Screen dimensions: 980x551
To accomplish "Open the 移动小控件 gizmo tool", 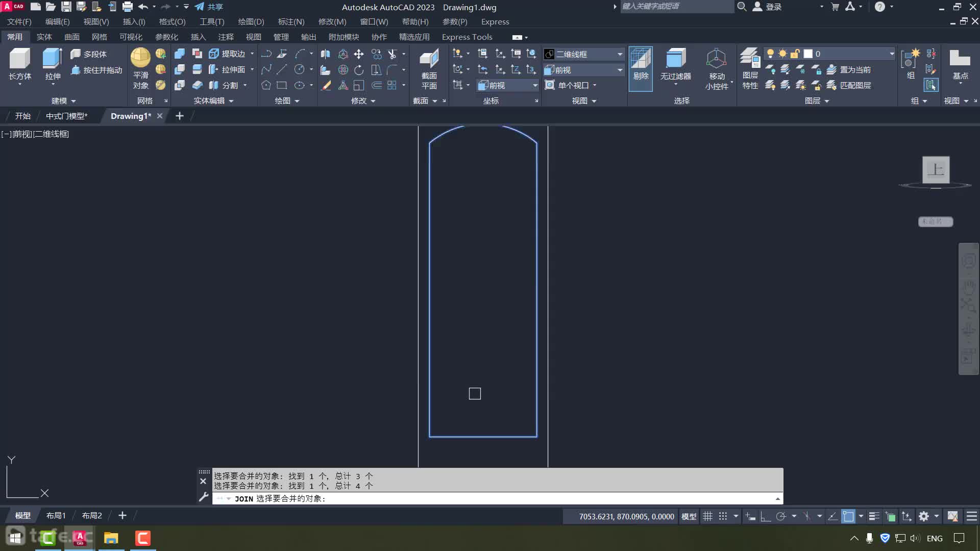I will [x=717, y=69].
